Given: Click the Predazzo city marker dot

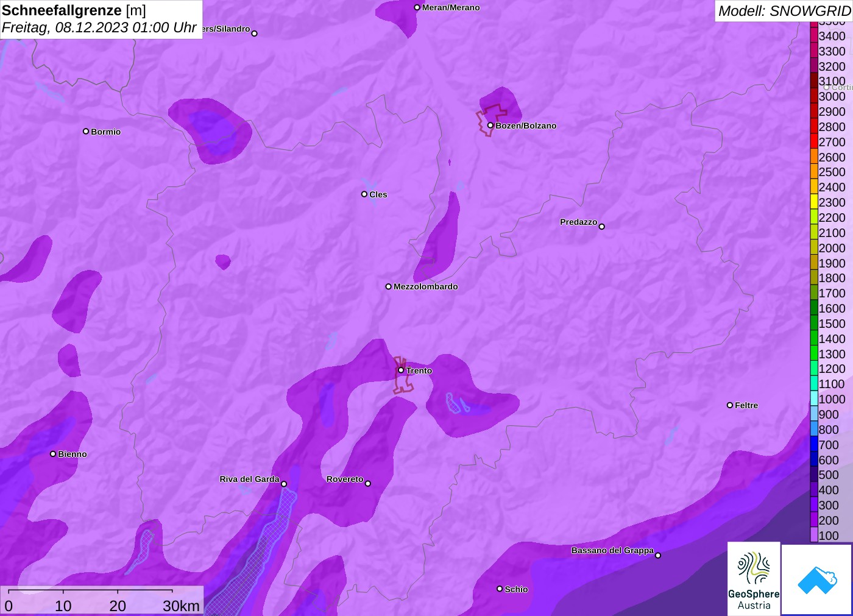Looking at the screenshot, I should click(x=602, y=227).
